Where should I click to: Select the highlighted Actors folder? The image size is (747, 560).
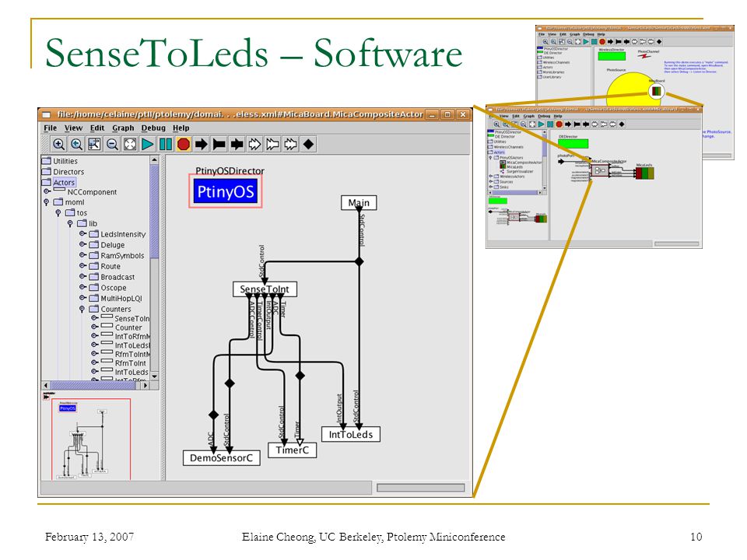click(x=58, y=182)
